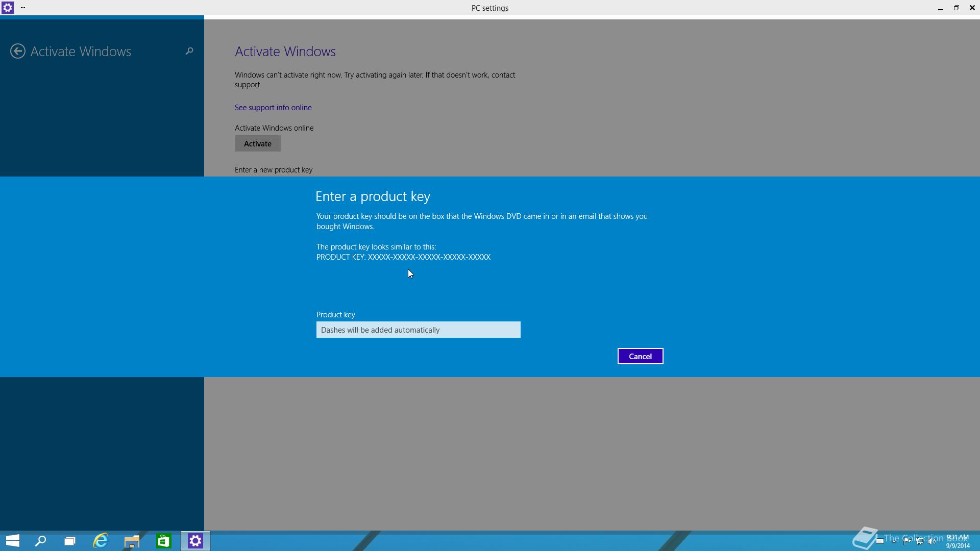
Task: Open PC settings gear icon in title bar
Action: click(x=8, y=8)
